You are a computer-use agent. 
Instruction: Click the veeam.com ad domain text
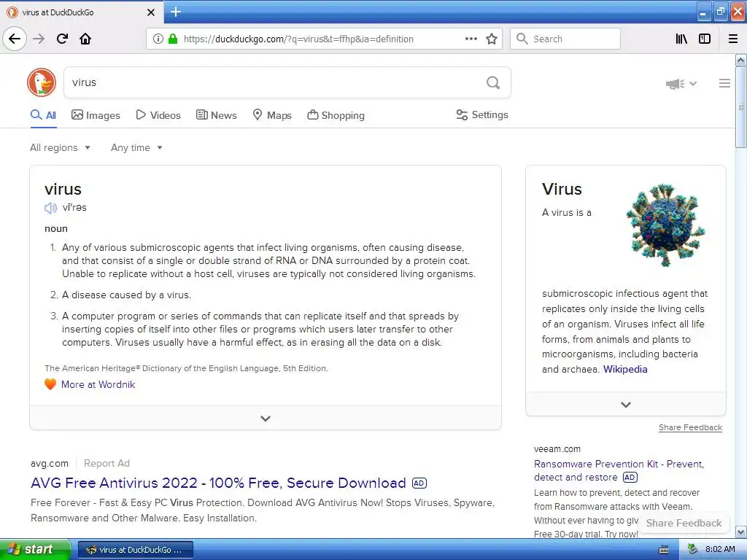click(557, 448)
